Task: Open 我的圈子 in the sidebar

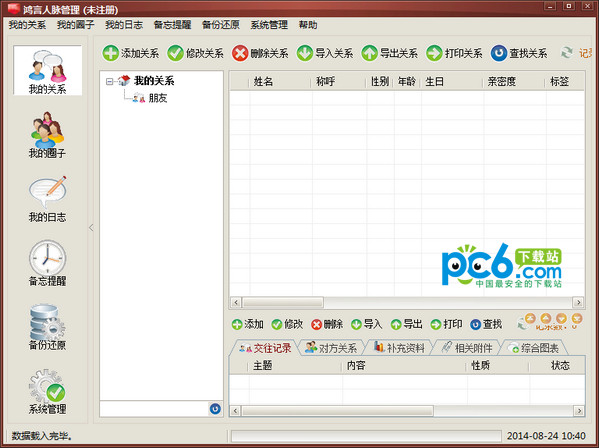Action: tap(47, 135)
